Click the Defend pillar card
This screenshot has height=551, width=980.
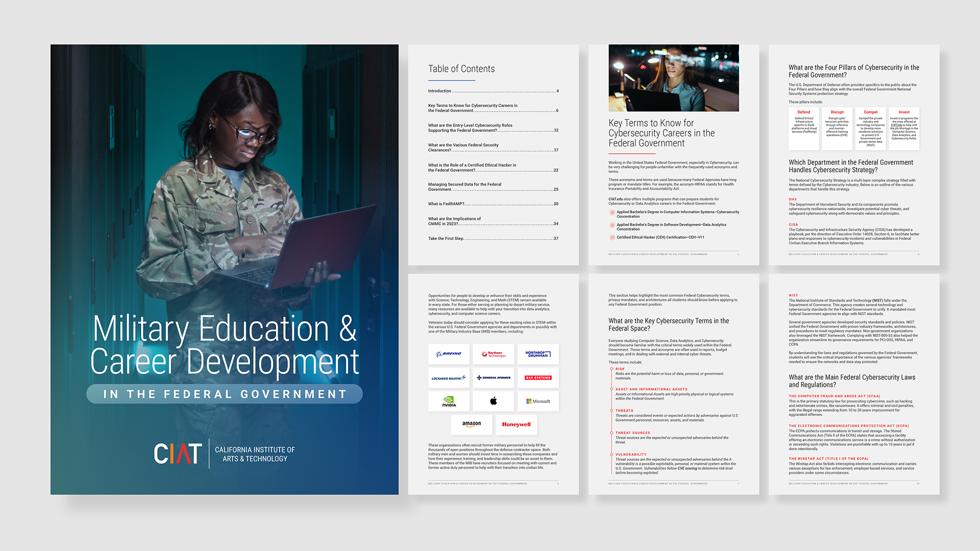[803, 129]
